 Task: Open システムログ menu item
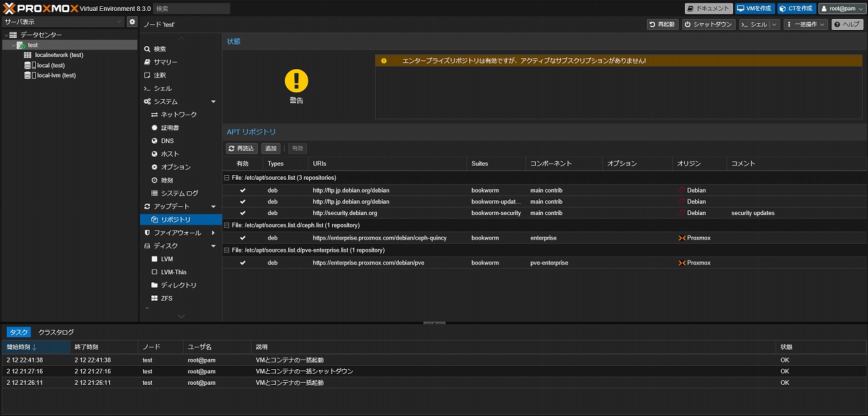pos(180,193)
